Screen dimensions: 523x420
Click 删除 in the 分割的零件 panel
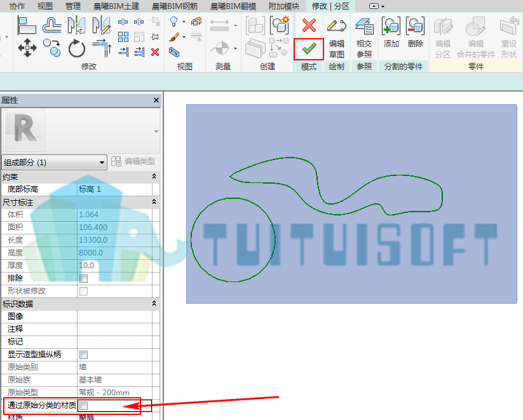[415, 32]
